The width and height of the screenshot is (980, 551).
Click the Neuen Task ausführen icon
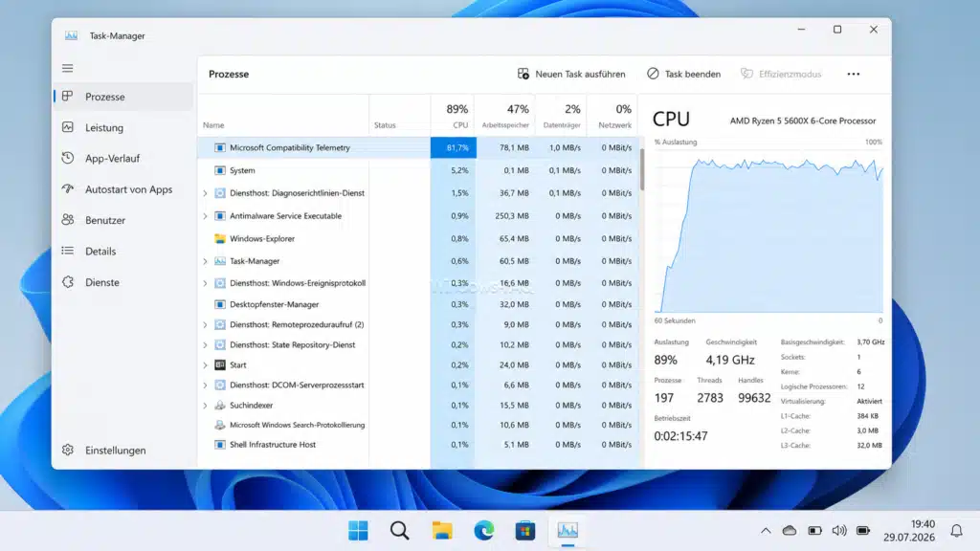tap(523, 74)
